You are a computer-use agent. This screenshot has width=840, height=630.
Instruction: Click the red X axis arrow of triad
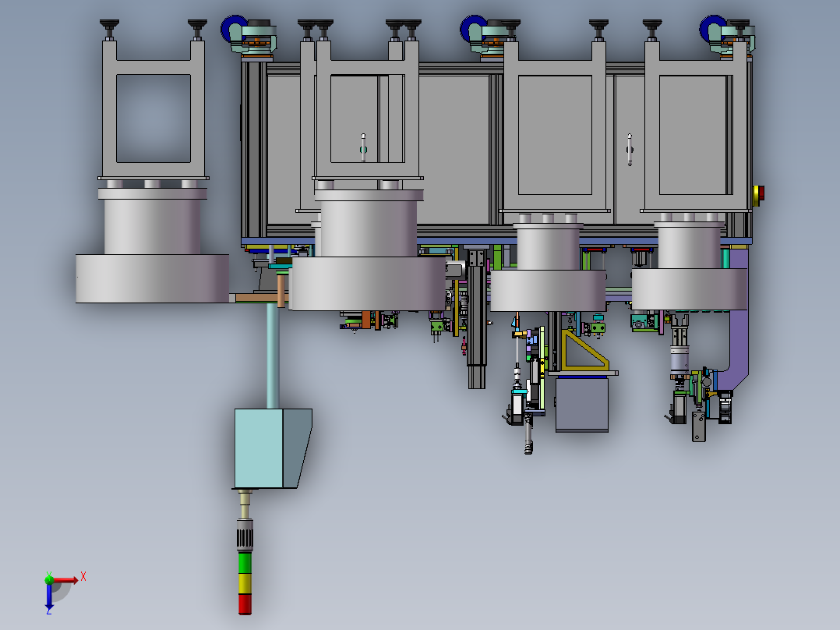pyautogui.click(x=66, y=579)
